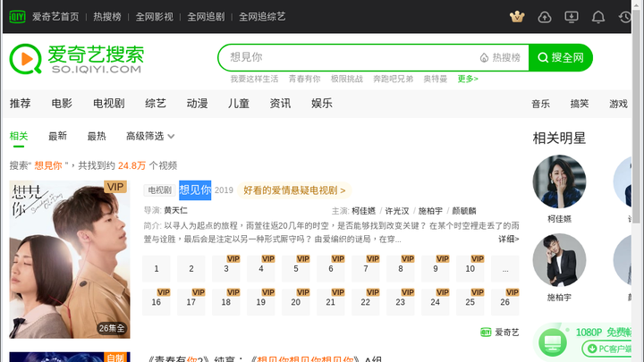
Task: Play VIP episode 5
Action: point(296,268)
